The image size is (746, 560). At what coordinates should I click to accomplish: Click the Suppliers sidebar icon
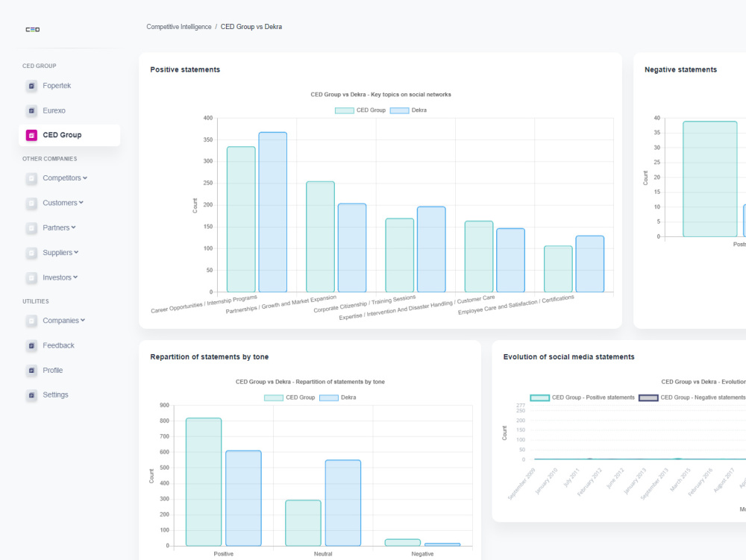tap(31, 253)
